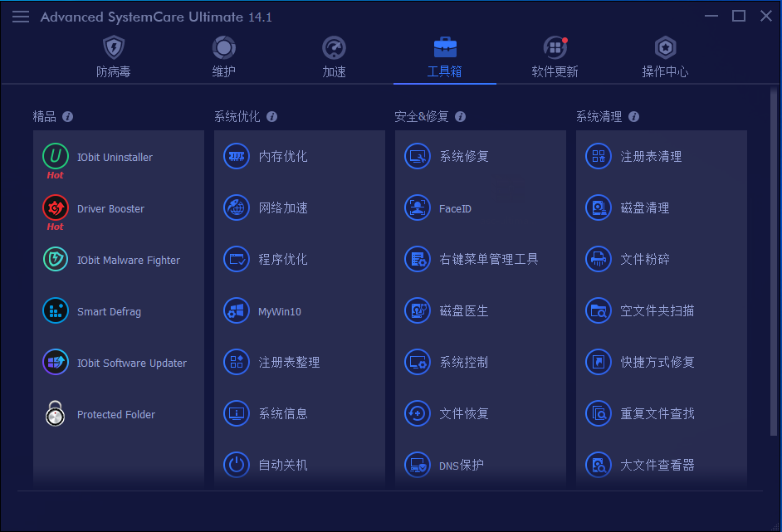Screen dimensions: 782x532
Task: Open the 系统信息 label
Action: click(283, 413)
